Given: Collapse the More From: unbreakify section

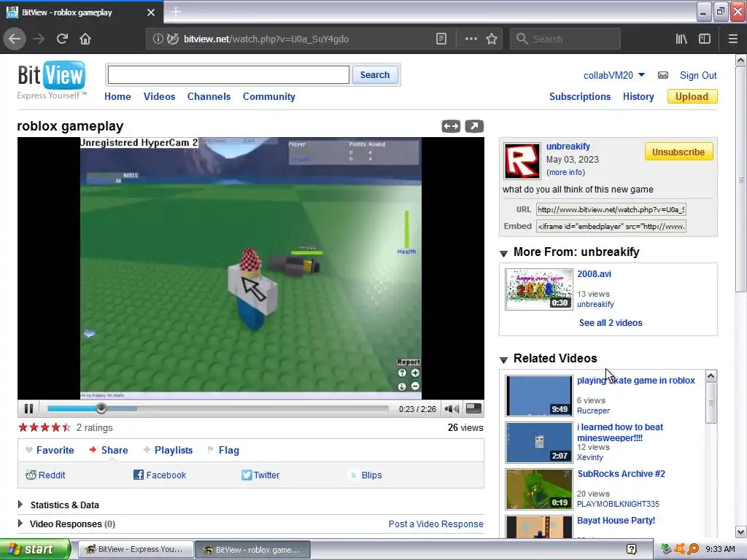Looking at the screenshot, I should pos(503,253).
